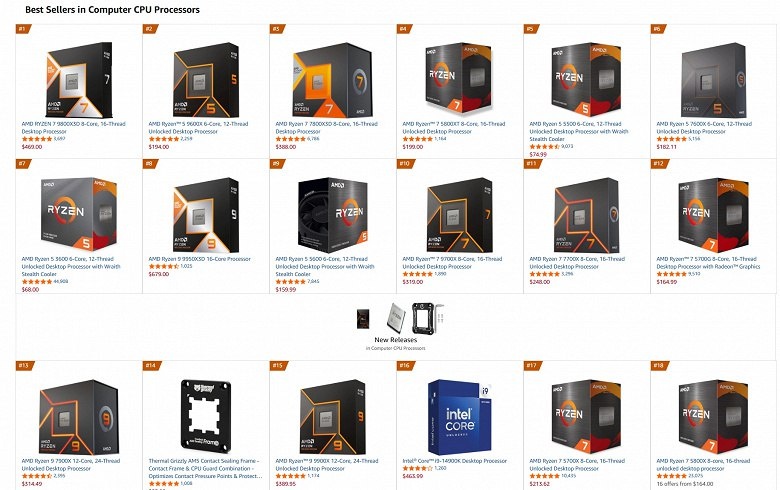Image resolution: width=780 pixels, height=490 pixels.
Task: Open the Ryzen 9 7900X product image
Action: click(x=79, y=417)
